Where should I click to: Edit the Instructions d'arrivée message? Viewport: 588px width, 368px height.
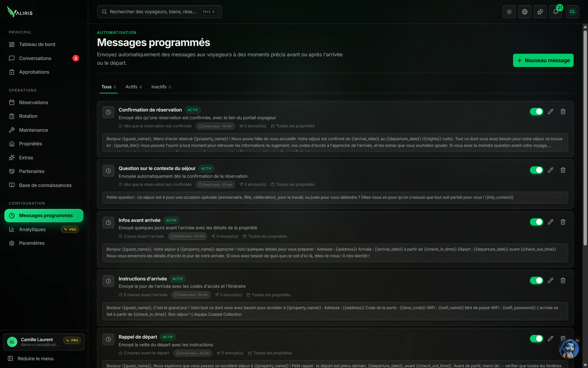tap(551, 280)
